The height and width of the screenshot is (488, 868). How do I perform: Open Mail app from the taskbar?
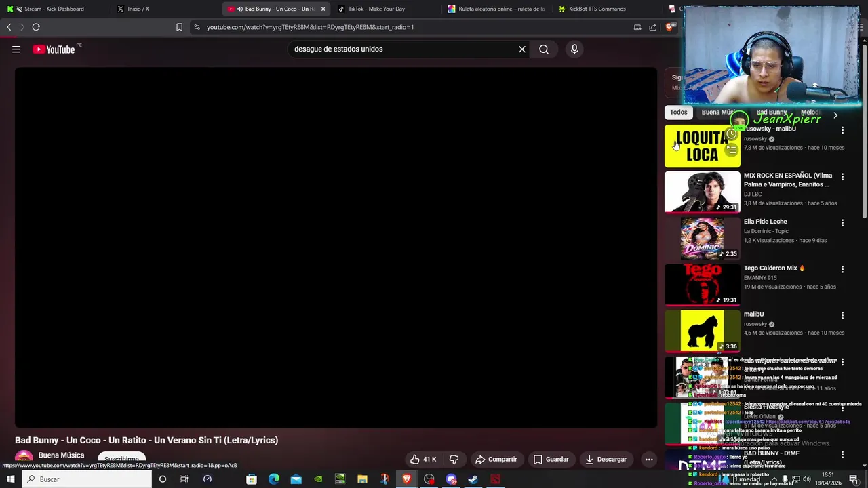point(296,479)
